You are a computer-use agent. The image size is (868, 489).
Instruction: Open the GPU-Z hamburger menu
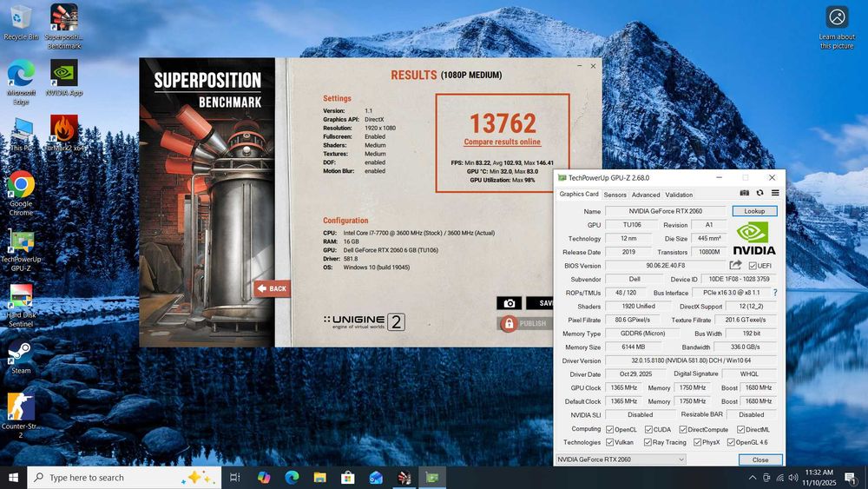click(x=775, y=194)
